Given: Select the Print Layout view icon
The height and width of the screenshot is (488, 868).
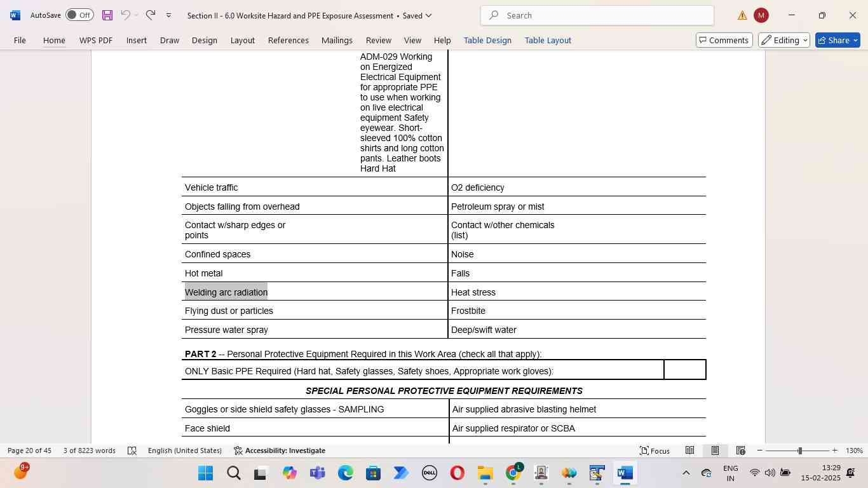Looking at the screenshot, I should point(715,451).
